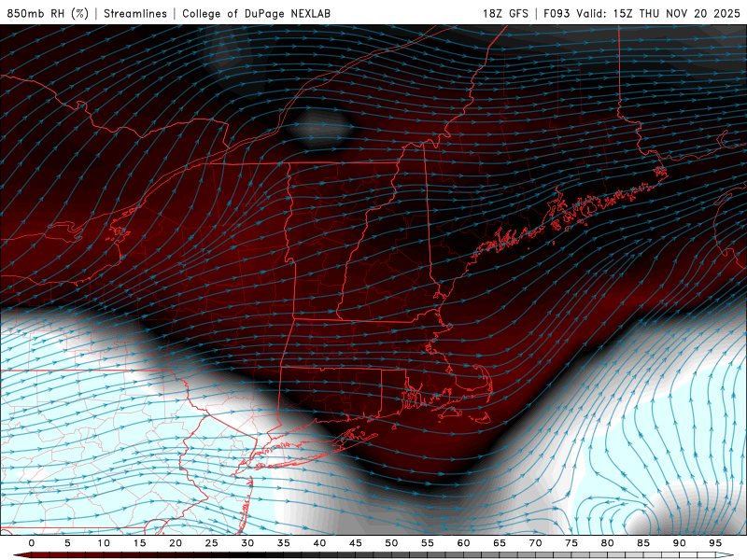Click the "85" scale number
This screenshot has height=560, width=747.
(x=643, y=543)
